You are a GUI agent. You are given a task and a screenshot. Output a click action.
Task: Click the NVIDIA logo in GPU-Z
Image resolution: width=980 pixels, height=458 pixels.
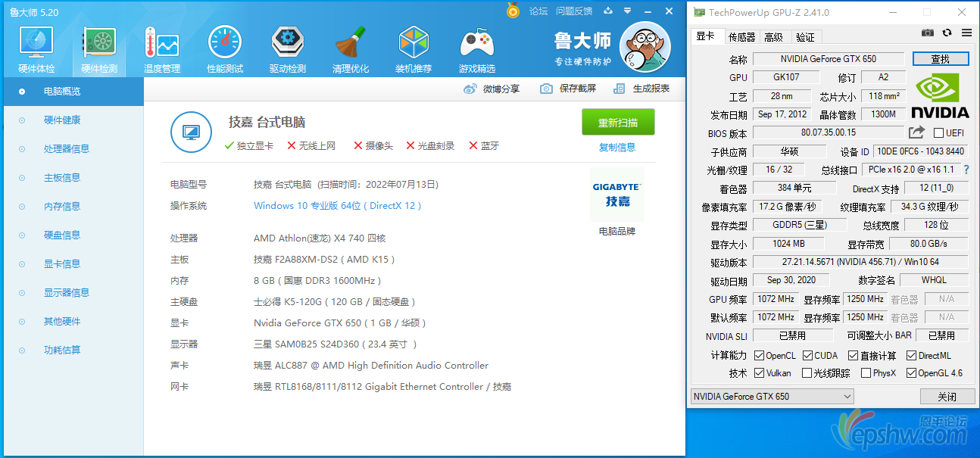[x=940, y=96]
